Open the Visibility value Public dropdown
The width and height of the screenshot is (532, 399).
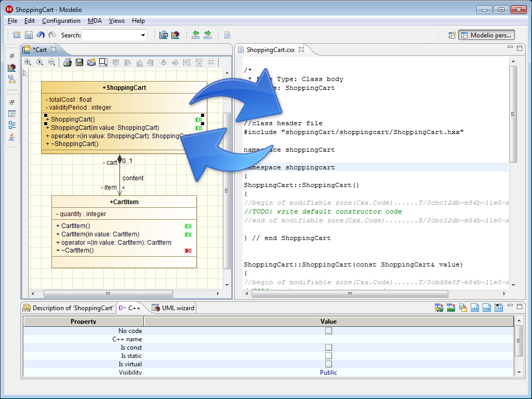click(328, 372)
